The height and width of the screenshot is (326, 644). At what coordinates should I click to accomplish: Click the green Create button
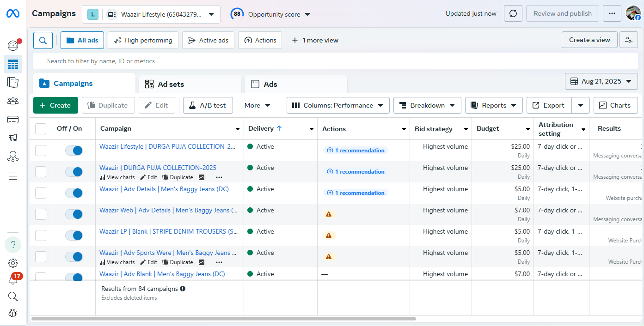(55, 105)
